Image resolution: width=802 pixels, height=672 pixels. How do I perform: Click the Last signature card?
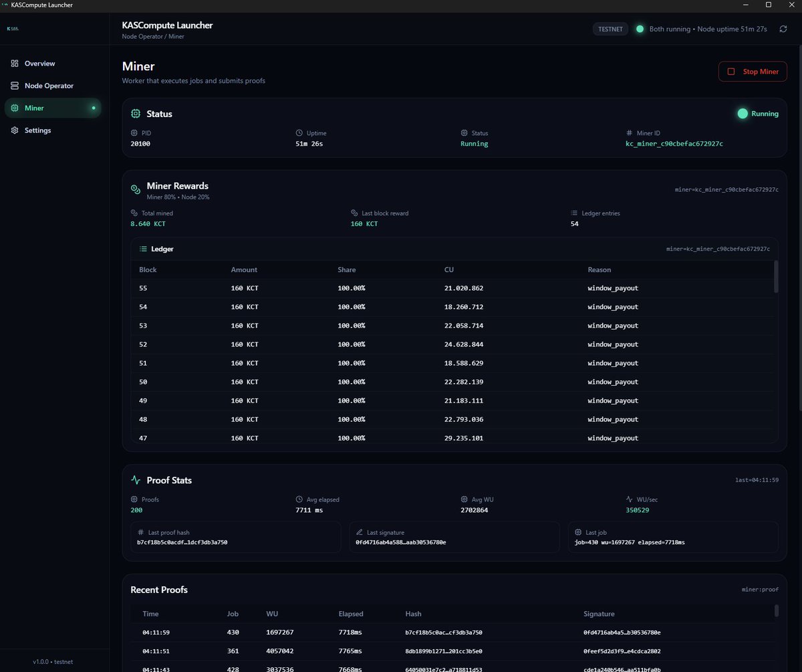pos(454,537)
